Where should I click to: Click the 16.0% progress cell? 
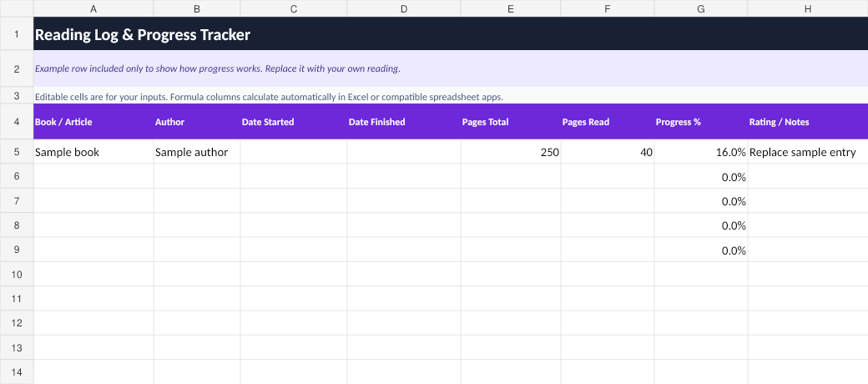coord(701,152)
